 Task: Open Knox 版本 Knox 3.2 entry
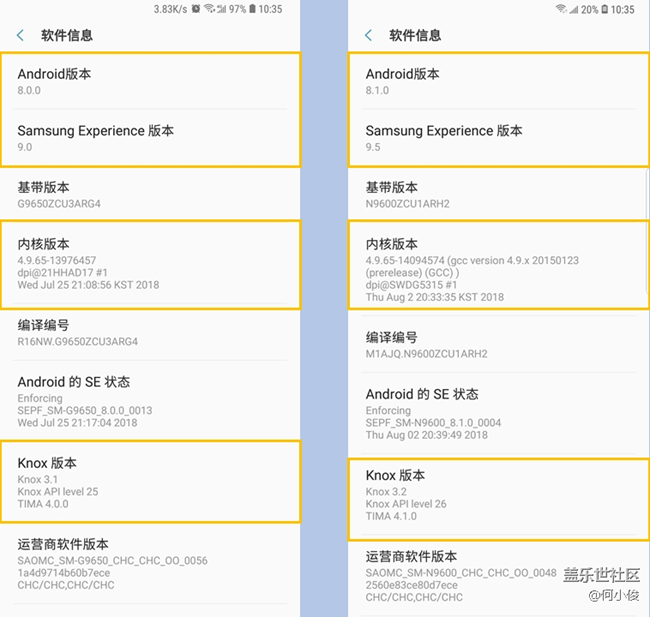pyautogui.click(x=498, y=499)
